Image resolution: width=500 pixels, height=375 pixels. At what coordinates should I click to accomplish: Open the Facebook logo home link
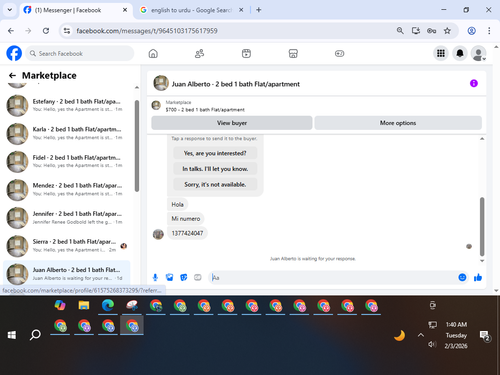click(14, 53)
